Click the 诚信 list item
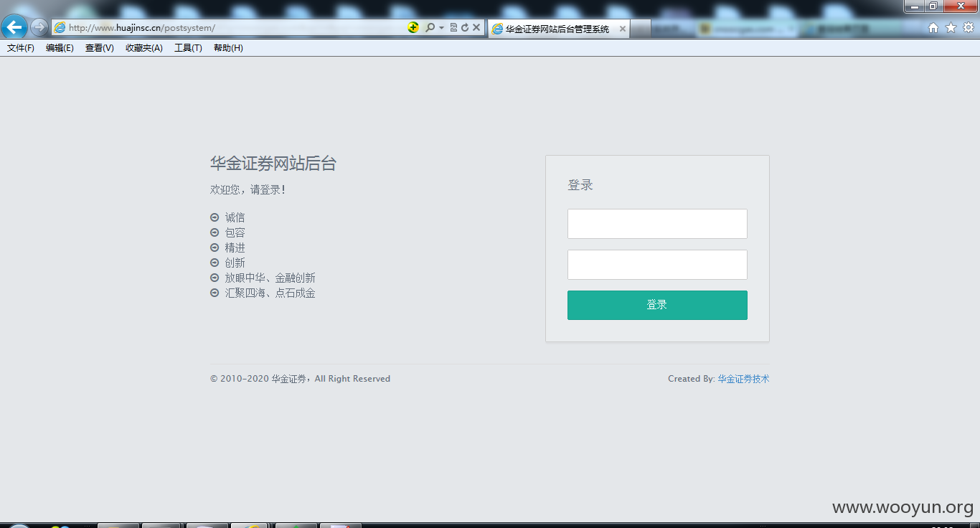The image size is (980, 528). click(x=235, y=217)
